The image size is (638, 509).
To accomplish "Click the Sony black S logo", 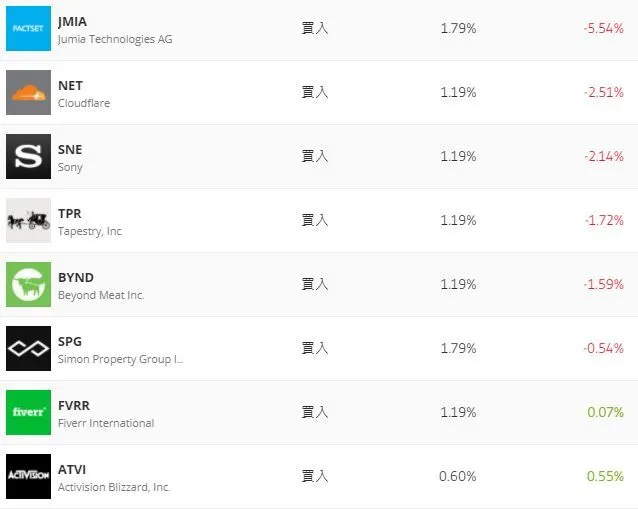I will pyautogui.click(x=28, y=157).
